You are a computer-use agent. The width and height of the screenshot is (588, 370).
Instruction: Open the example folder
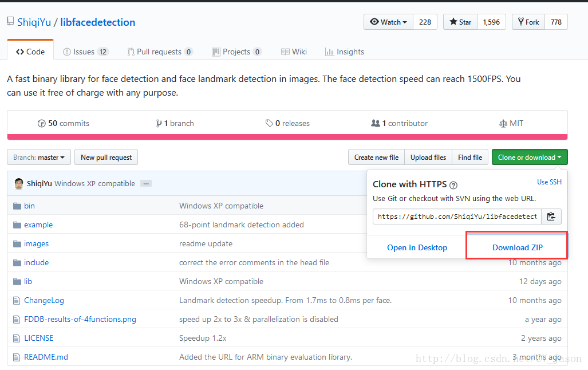coord(38,225)
